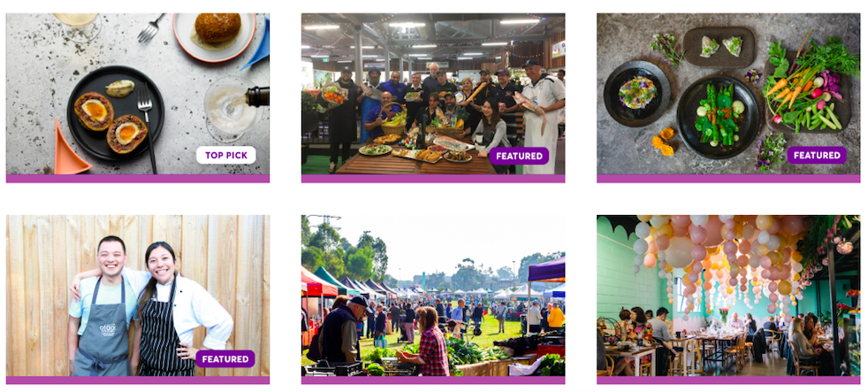Click the TOP PICK badge
Image resolution: width=868 pixels, height=392 pixels.
(226, 155)
